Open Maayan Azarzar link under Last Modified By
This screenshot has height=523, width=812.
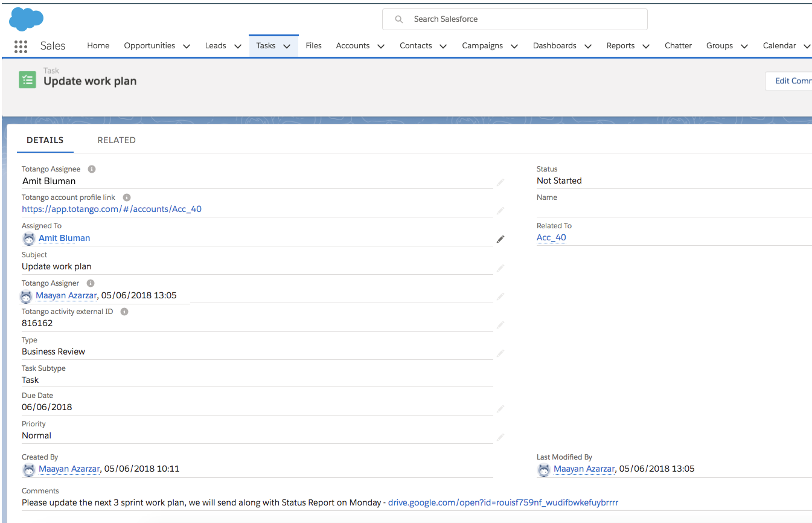pos(584,469)
